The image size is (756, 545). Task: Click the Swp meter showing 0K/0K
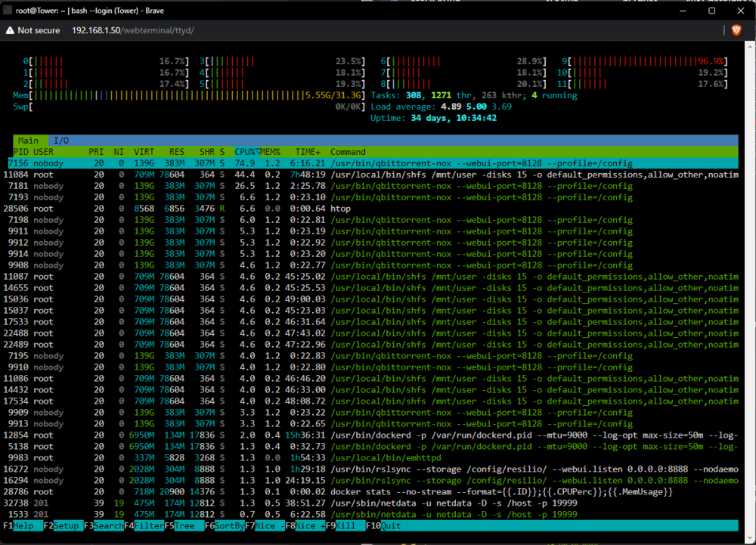point(189,107)
